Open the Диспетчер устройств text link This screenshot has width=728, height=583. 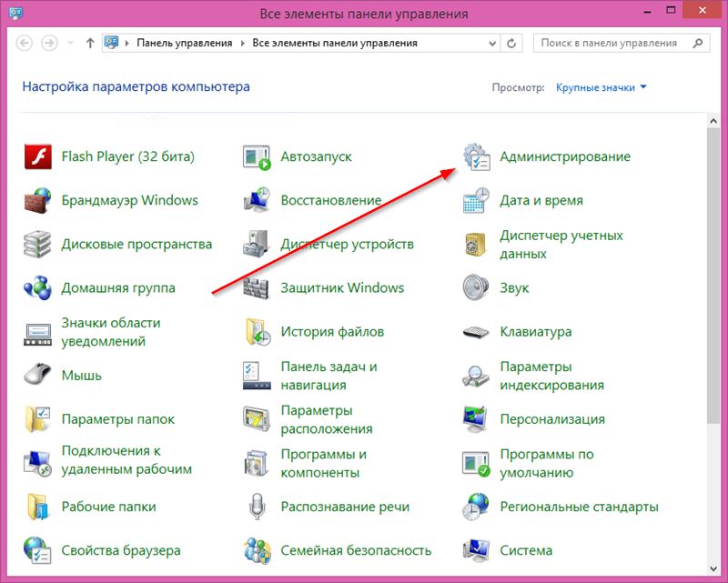347,244
